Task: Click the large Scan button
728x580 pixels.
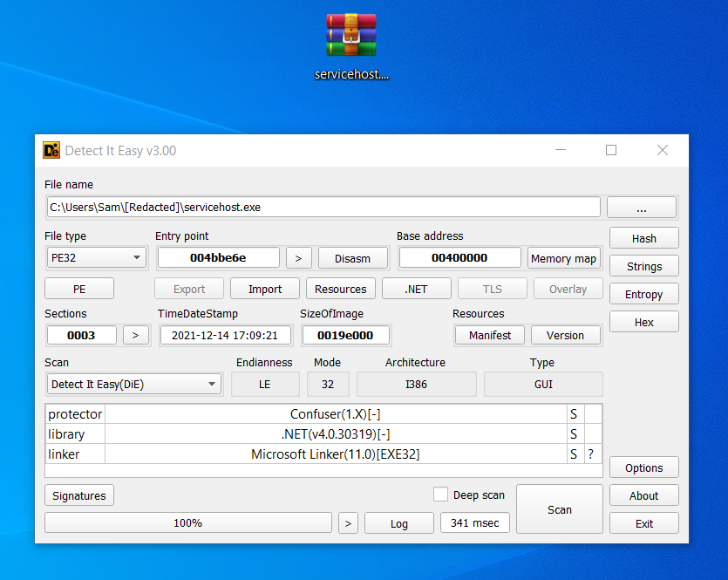Action: click(x=559, y=509)
